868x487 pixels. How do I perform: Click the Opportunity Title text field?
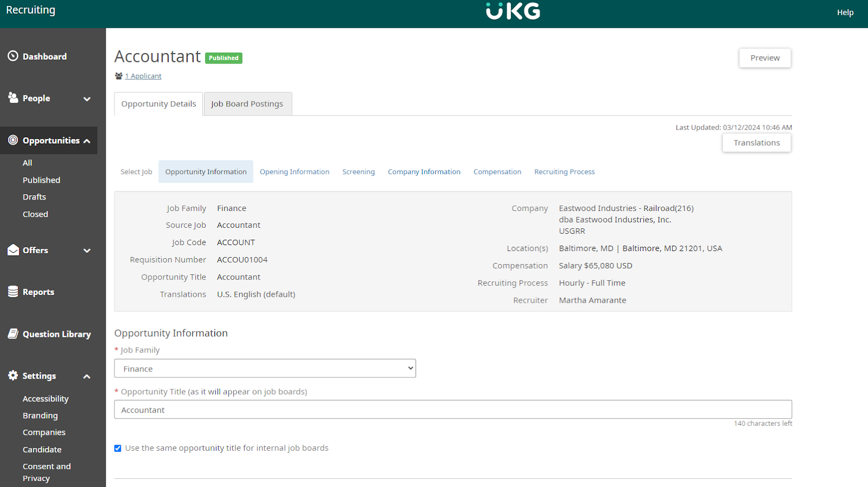[x=452, y=410]
